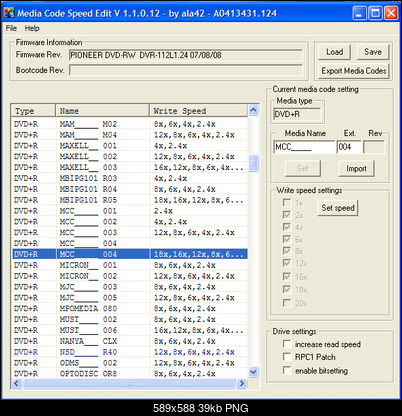Click the vertical scrollbar thumb
Viewport: 402px width, 416px height.
[x=253, y=163]
